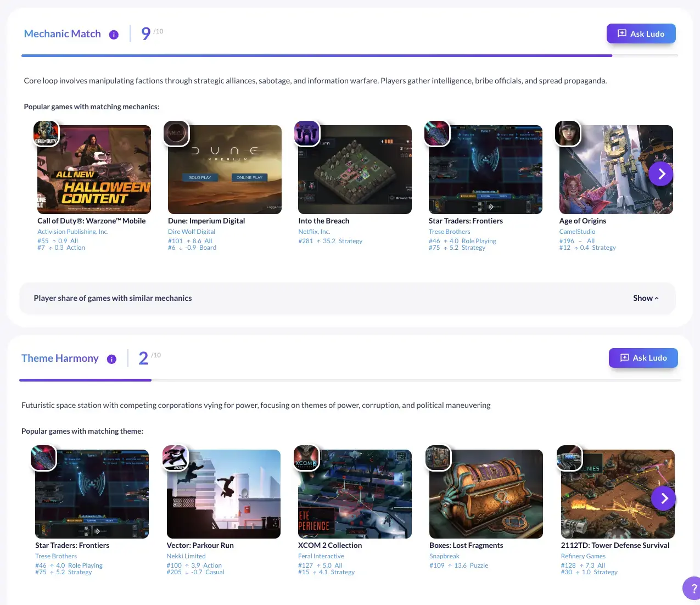
Task: Click Ask Ludo in Theme Harmony section
Action: [643, 358]
